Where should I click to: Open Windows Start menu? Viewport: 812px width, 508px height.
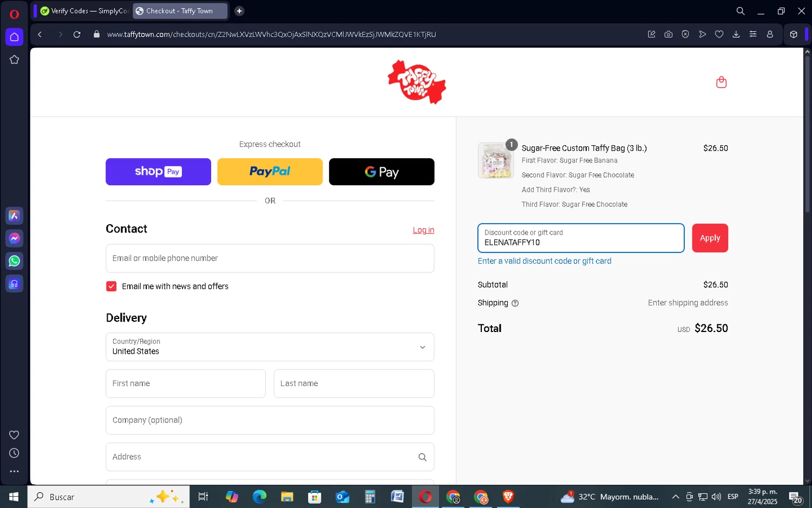tap(14, 497)
